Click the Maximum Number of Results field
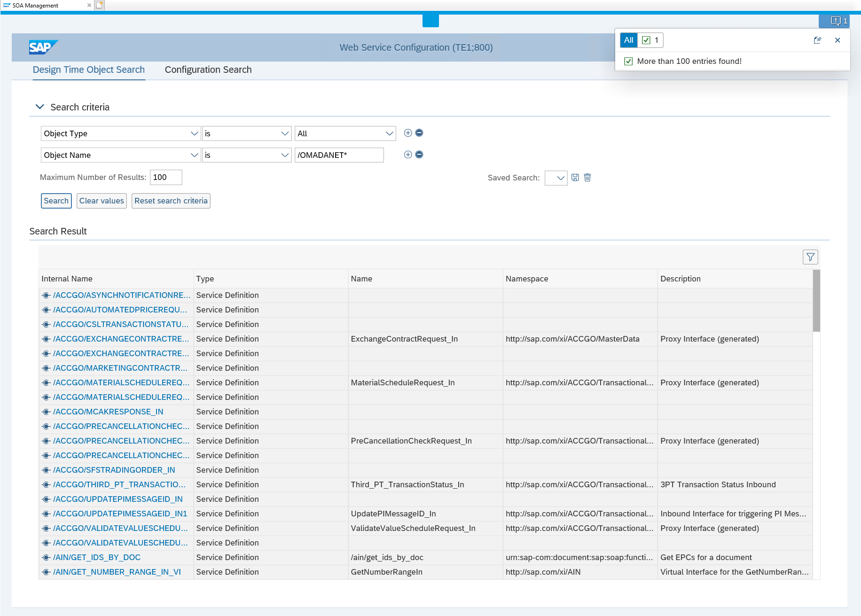Image resolution: width=861 pixels, height=616 pixels. point(166,177)
